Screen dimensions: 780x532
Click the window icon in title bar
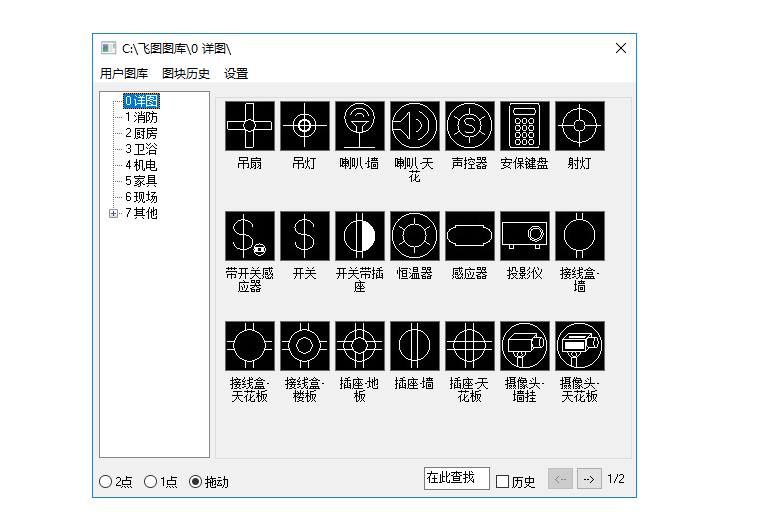coord(108,48)
